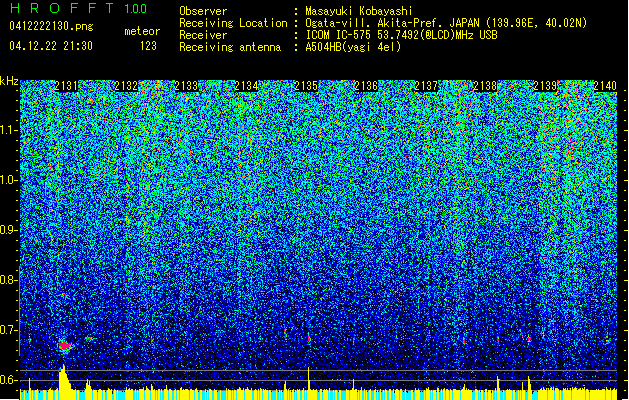
Task: Click the time marker 2139
Action: click(546, 86)
